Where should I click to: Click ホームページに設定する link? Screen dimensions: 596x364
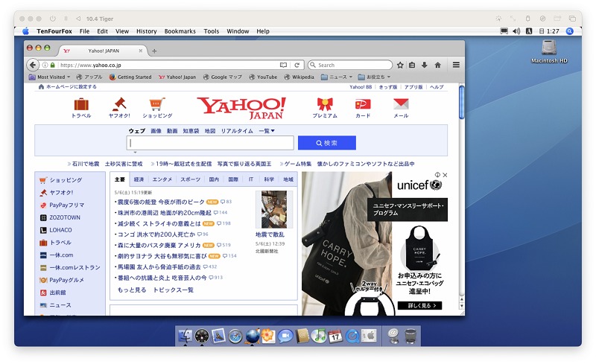click(71, 87)
